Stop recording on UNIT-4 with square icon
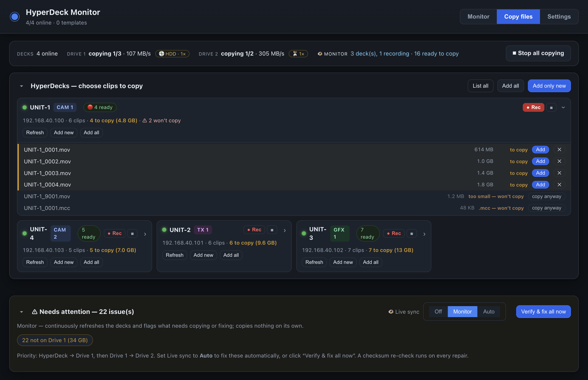 click(x=132, y=233)
